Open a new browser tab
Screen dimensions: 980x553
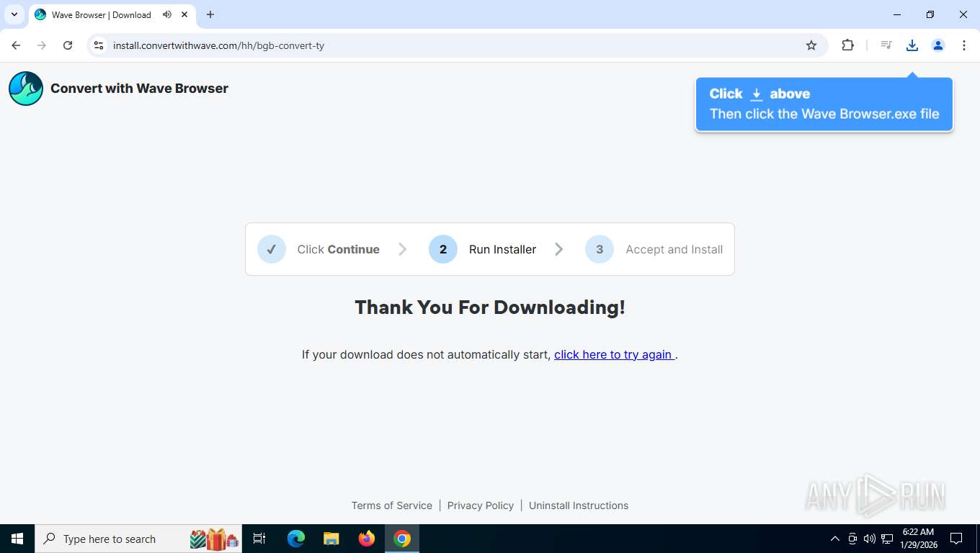coord(210,14)
